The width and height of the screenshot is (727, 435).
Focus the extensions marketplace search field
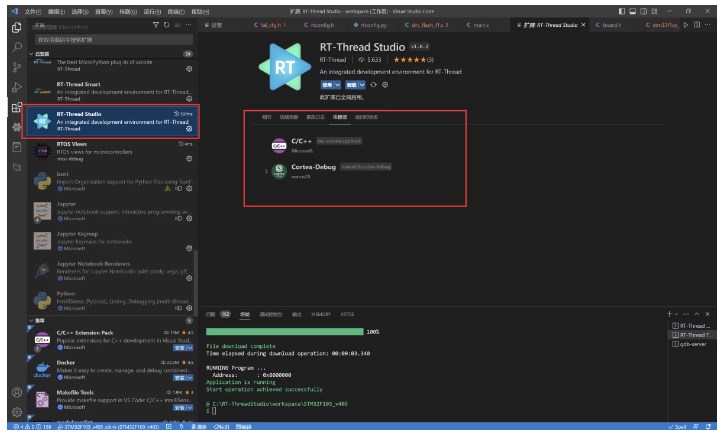coord(114,40)
